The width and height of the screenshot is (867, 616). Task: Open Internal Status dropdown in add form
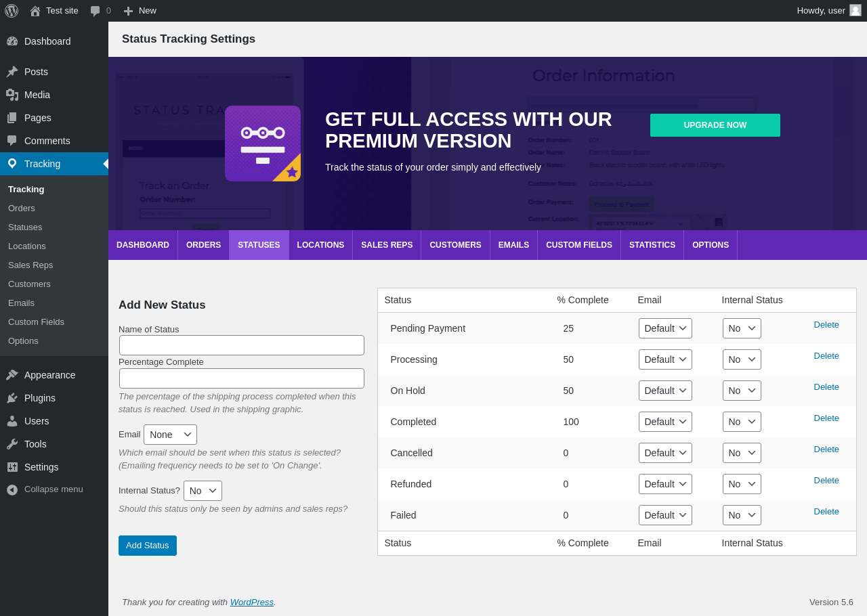203,491
